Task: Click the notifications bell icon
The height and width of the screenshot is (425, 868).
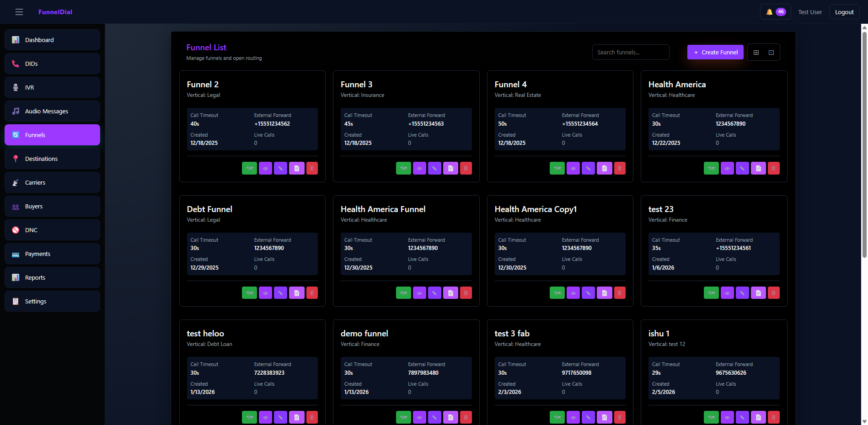Action: pos(769,12)
